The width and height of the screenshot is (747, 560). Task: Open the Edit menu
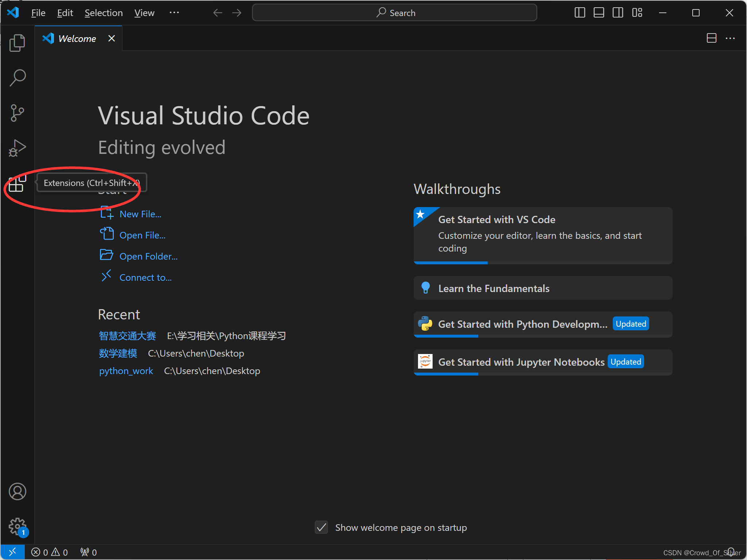pyautogui.click(x=65, y=13)
